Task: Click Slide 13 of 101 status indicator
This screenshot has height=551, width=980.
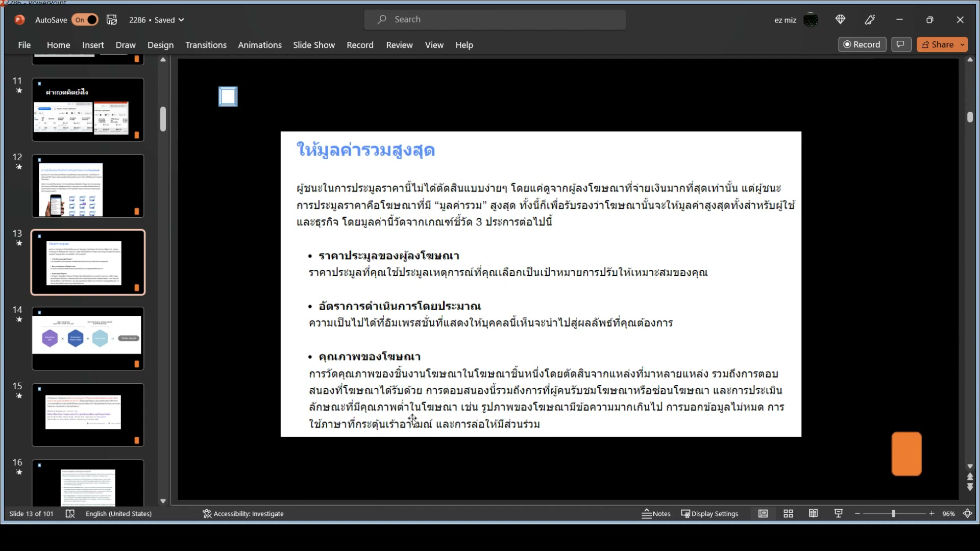Action: (x=31, y=514)
